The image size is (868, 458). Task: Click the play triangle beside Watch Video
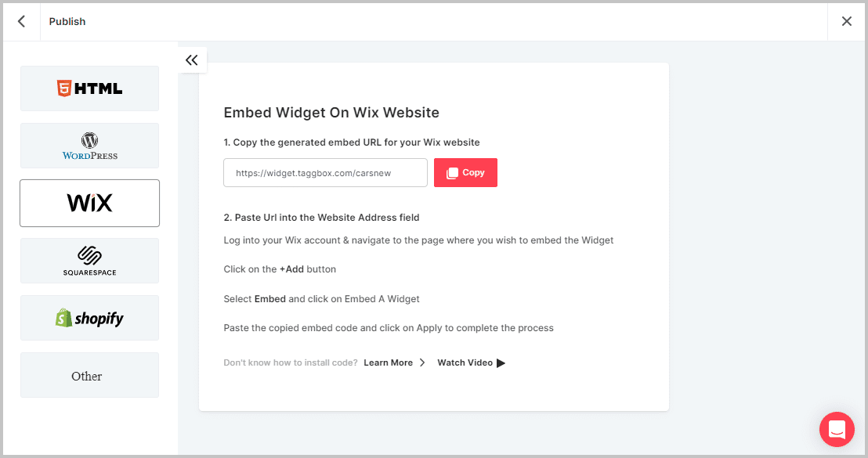pyautogui.click(x=501, y=362)
